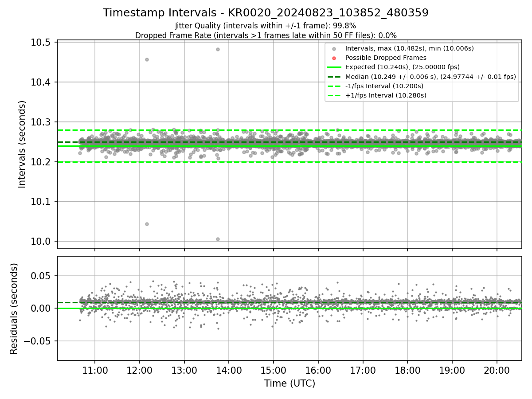Click the '20:00' time tick label
This screenshot has height=399, width=532.
coord(497,370)
